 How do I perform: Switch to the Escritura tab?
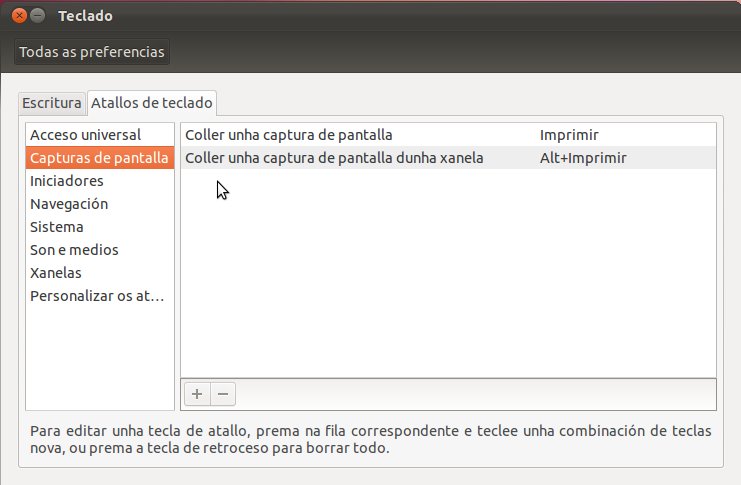click(52, 103)
